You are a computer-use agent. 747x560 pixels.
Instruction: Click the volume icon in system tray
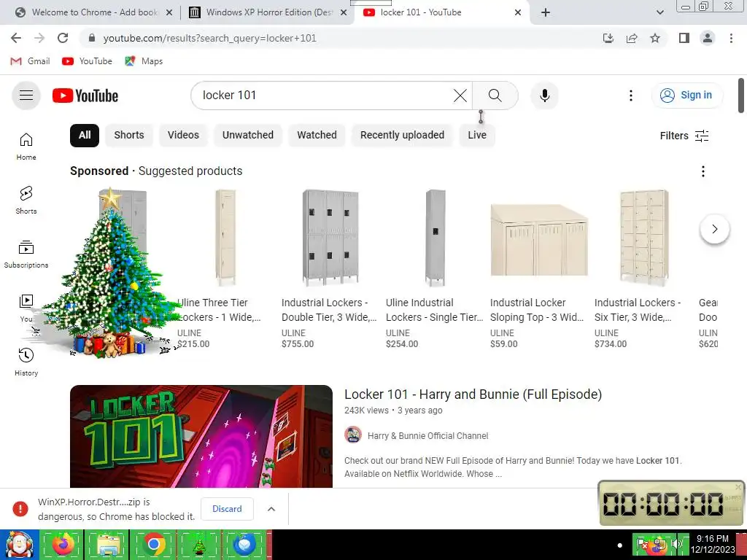tap(676, 544)
